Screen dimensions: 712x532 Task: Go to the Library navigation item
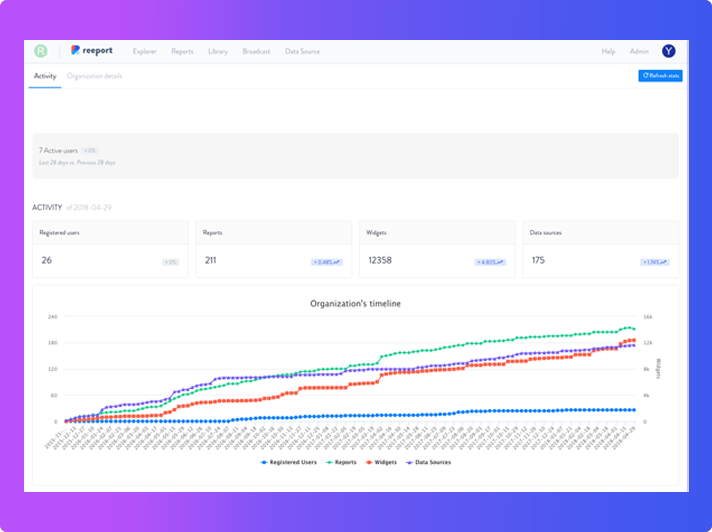tap(218, 51)
